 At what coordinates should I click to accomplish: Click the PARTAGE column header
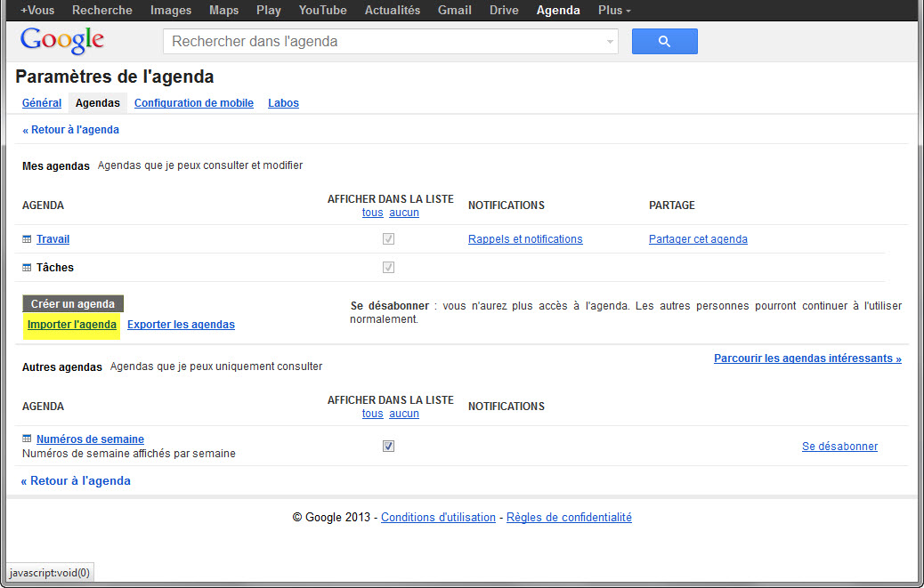pyautogui.click(x=672, y=205)
